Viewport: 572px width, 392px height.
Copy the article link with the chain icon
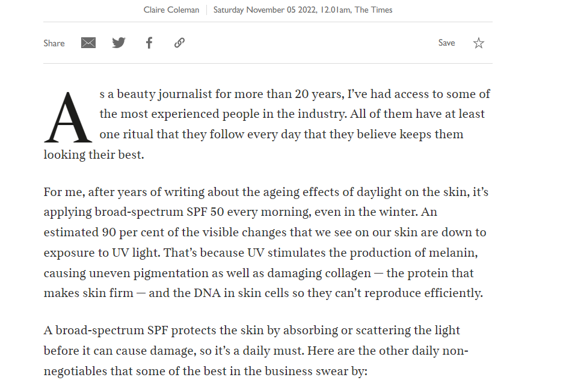click(179, 43)
